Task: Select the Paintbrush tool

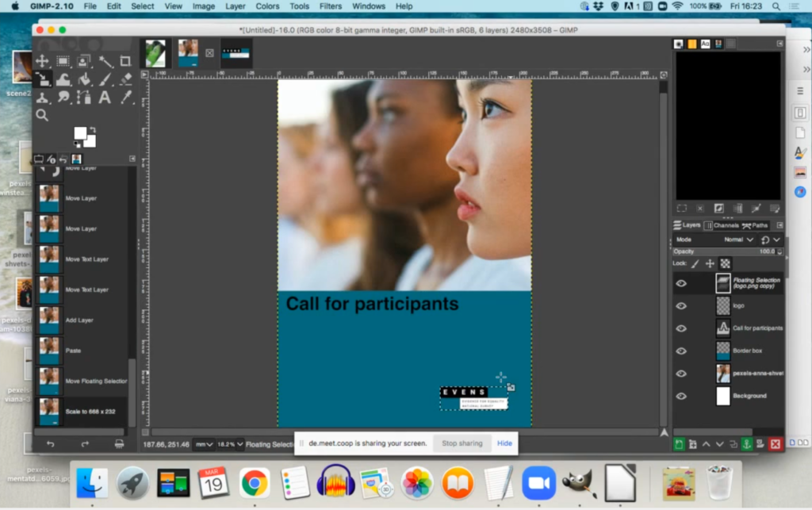Action: (x=105, y=79)
